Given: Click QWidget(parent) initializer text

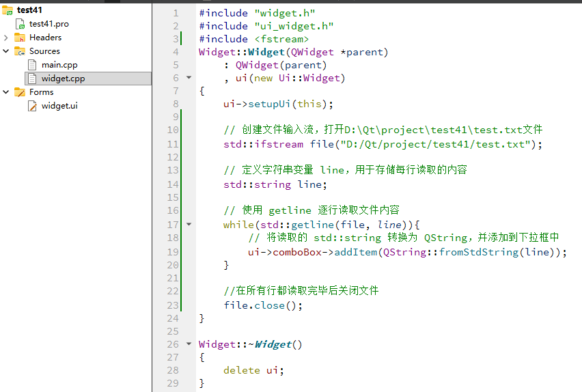Looking at the screenshot, I should 281,66.
